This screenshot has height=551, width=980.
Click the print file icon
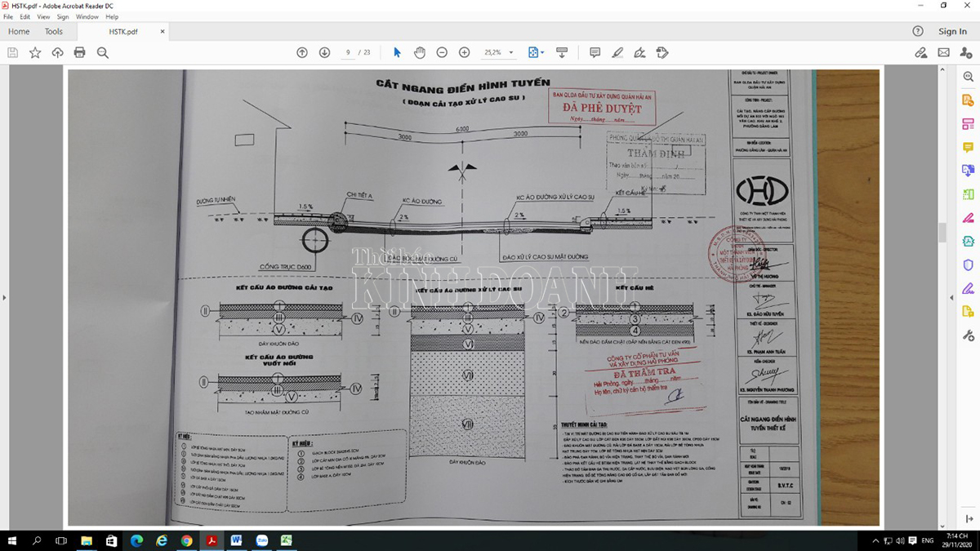click(x=79, y=52)
